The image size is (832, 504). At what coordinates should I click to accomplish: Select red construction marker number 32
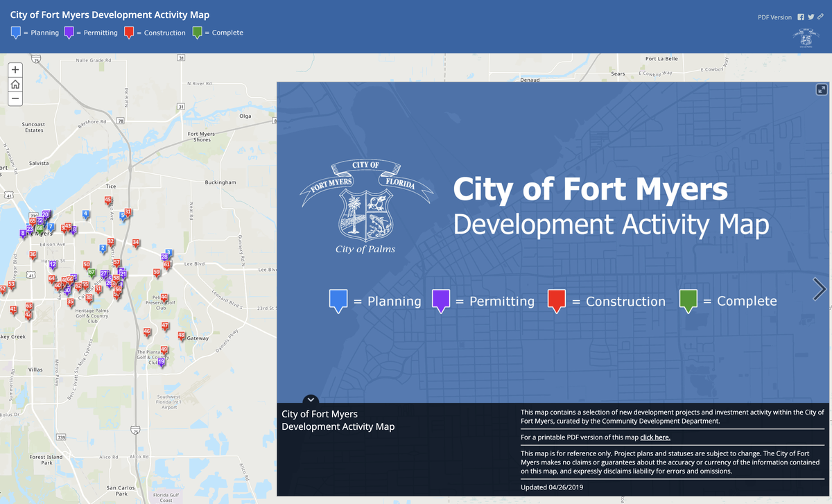(x=111, y=242)
